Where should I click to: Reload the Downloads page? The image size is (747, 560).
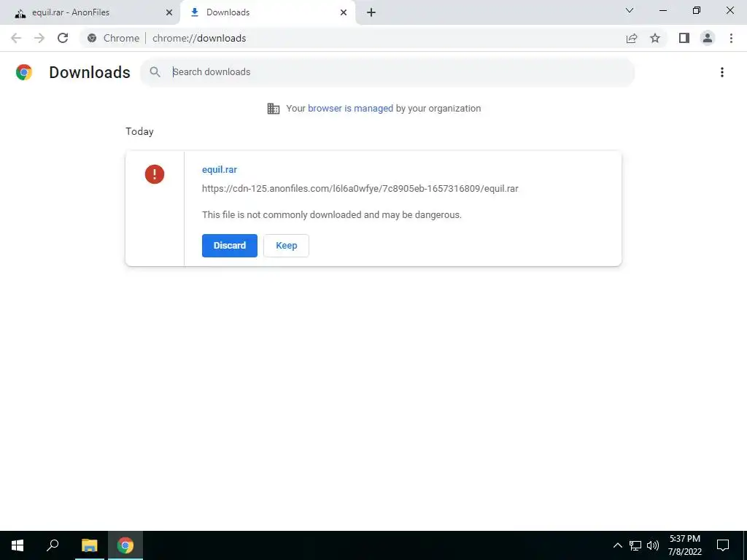pos(63,38)
